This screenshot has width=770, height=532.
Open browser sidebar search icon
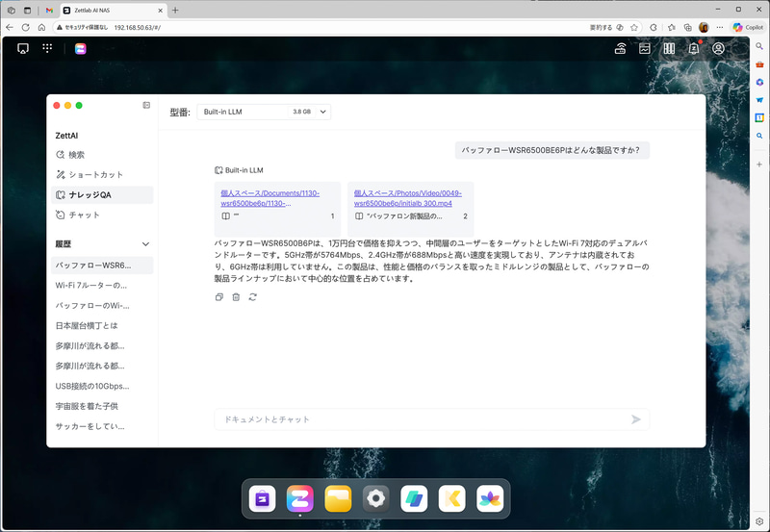click(759, 46)
